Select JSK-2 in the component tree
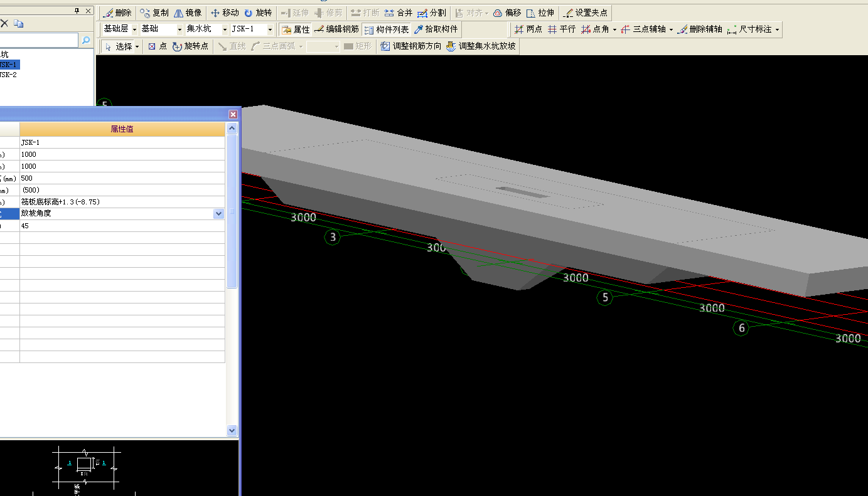The width and height of the screenshot is (868, 496). coord(9,75)
